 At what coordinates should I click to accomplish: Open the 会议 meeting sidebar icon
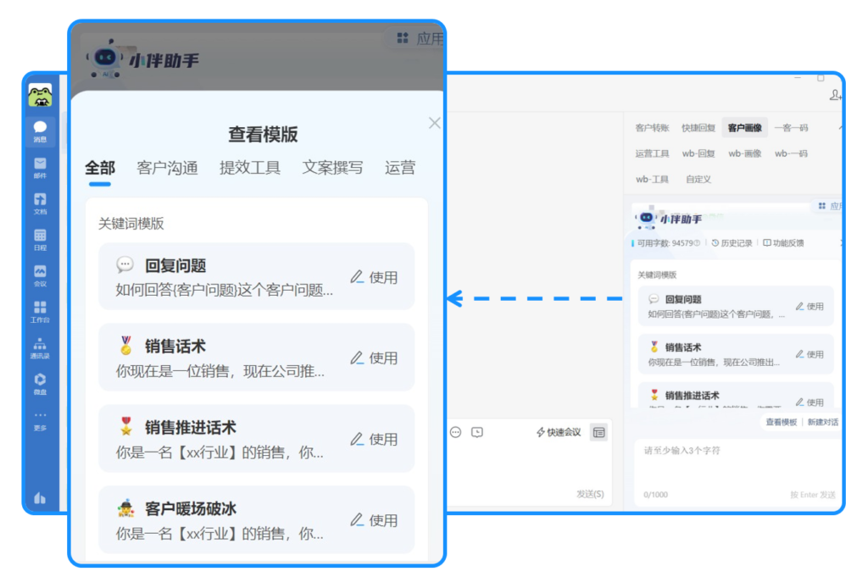click(40, 275)
